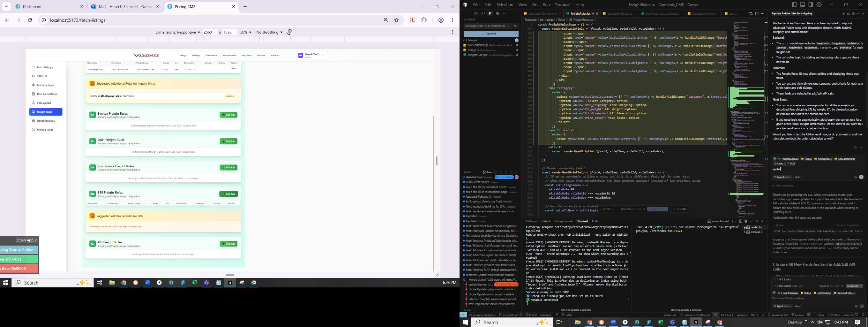Image resolution: width=868 pixels, height=327 pixels.
Task: Open Terminal menu in Cursor
Action: click(x=562, y=5)
